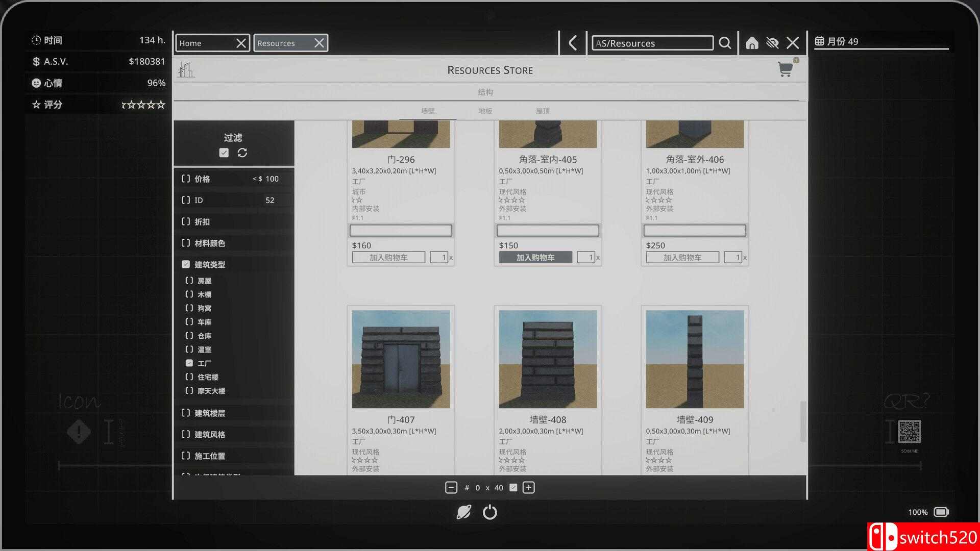This screenshot has height=551, width=980.
Task: Check the 房屋 building type option
Action: [x=189, y=281]
